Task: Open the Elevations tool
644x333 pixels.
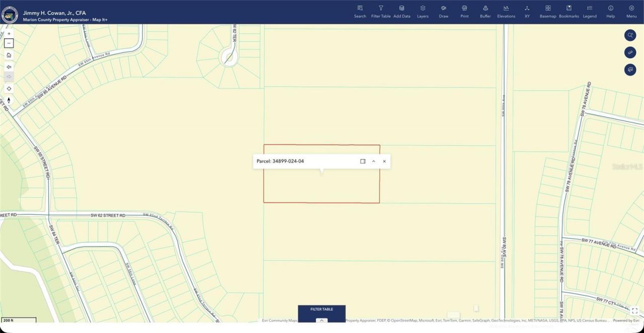Action: [x=506, y=12]
